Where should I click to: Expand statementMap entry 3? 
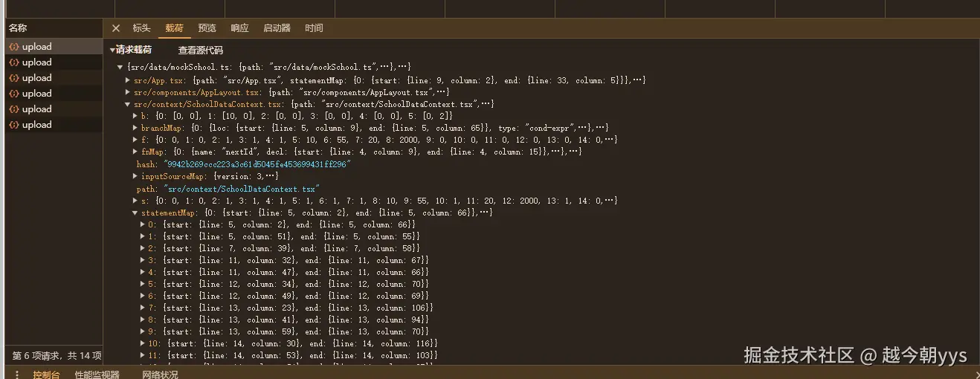coord(143,260)
